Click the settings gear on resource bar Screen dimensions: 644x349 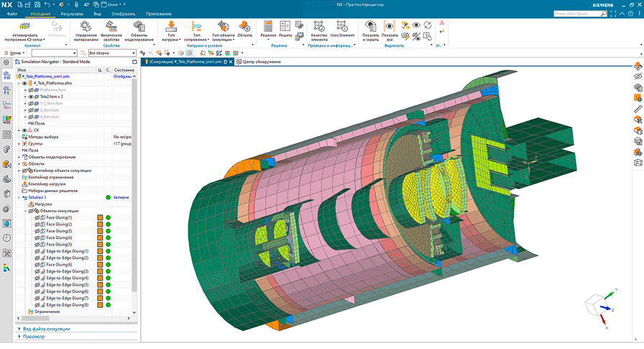(x=6, y=63)
